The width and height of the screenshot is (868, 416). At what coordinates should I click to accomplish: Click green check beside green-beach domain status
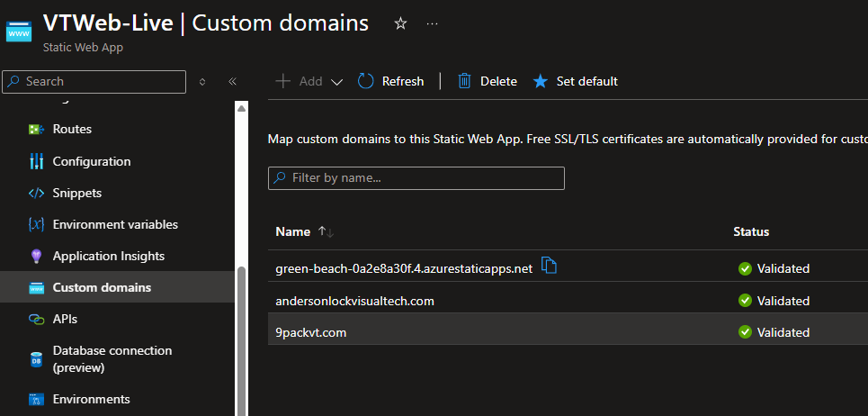[x=745, y=268]
